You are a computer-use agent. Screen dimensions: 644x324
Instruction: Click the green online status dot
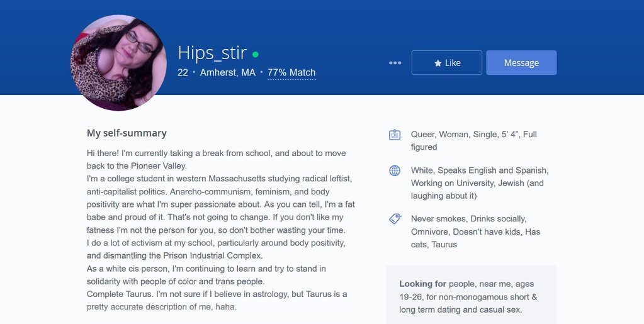pyautogui.click(x=256, y=54)
